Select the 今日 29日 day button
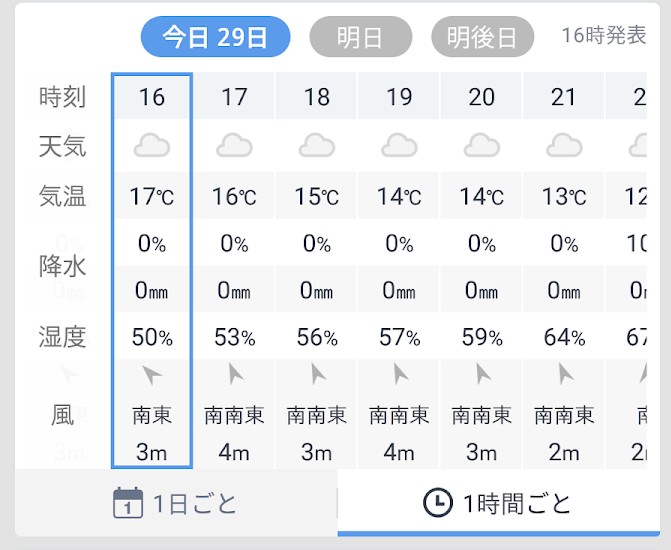The height and width of the screenshot is (550, 671). (x=215, y=38)
